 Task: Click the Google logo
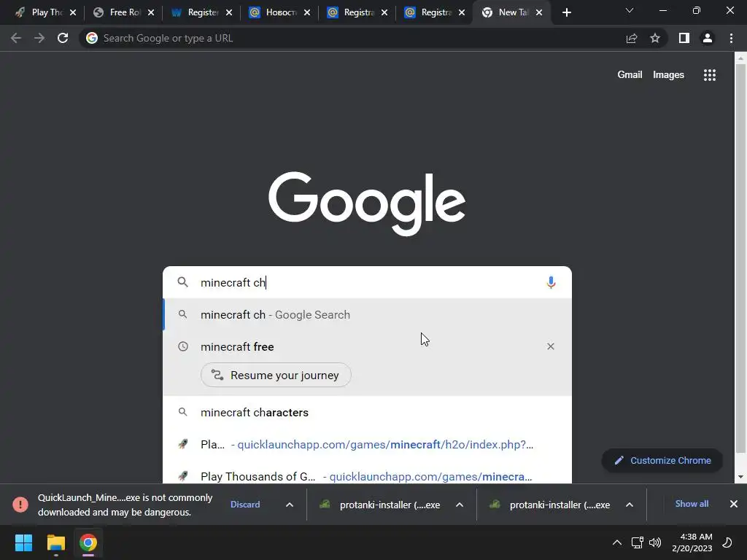click(367, 204)
